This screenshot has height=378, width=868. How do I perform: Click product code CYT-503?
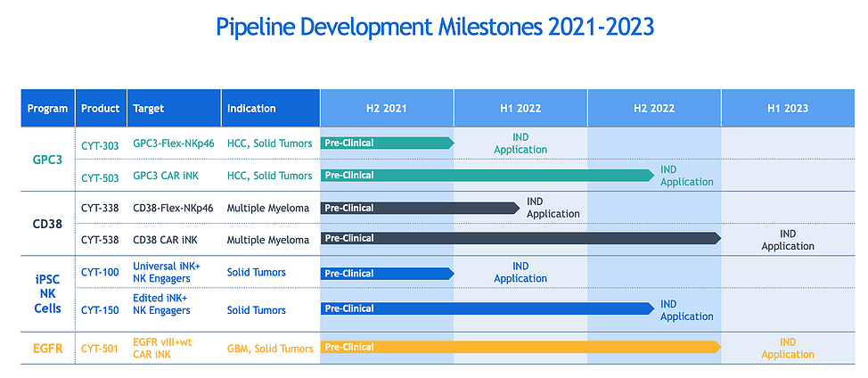point(100,177)
